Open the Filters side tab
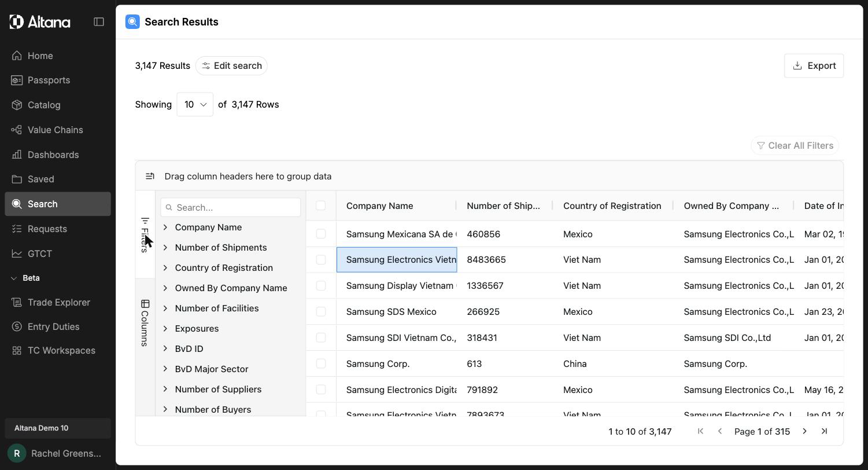This screenshot has height=470, width=868. [145, 234]
